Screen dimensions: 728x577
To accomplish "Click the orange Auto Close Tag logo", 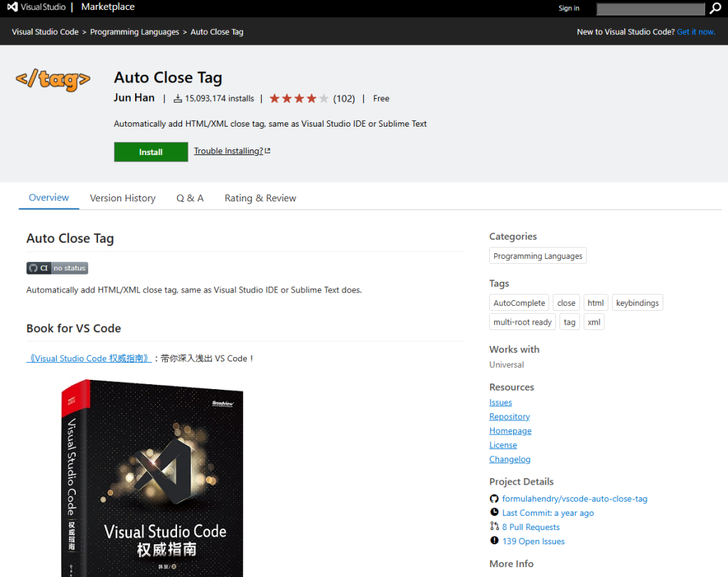I will pos(53,80).
